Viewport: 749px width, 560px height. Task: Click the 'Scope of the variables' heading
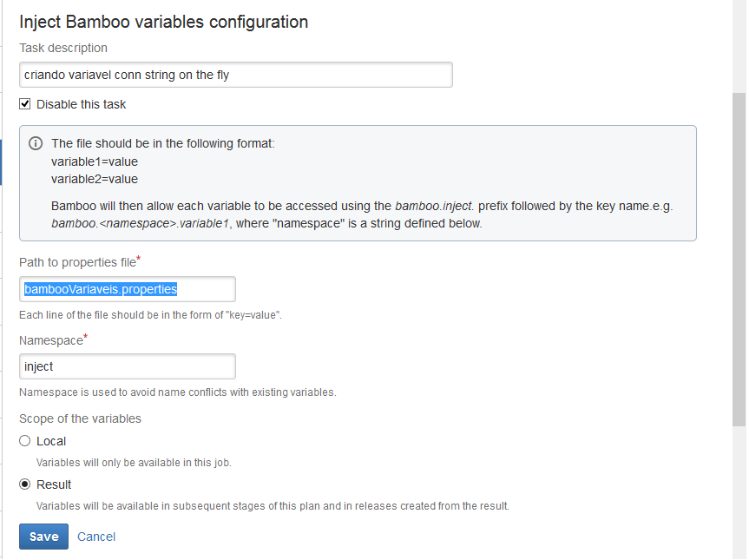[80, 418]
